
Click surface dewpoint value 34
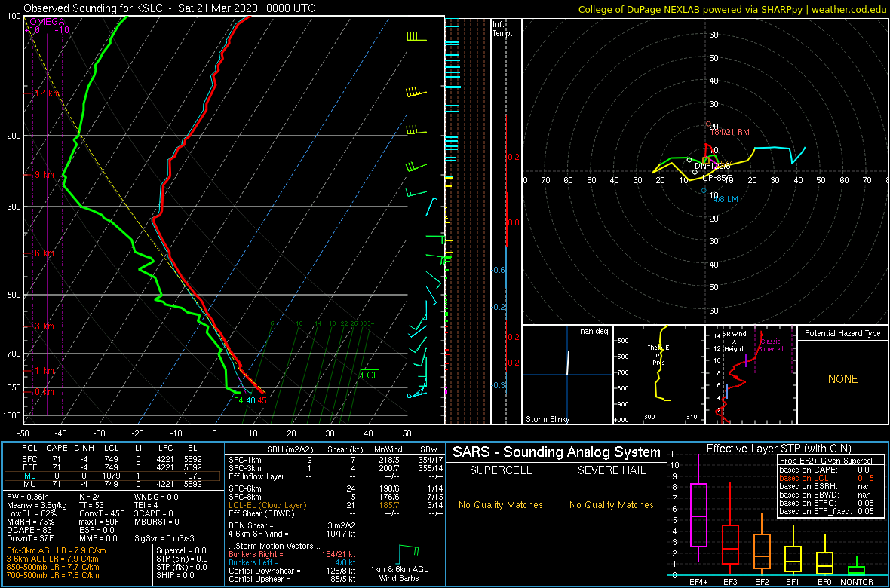[x=239, y=400]
